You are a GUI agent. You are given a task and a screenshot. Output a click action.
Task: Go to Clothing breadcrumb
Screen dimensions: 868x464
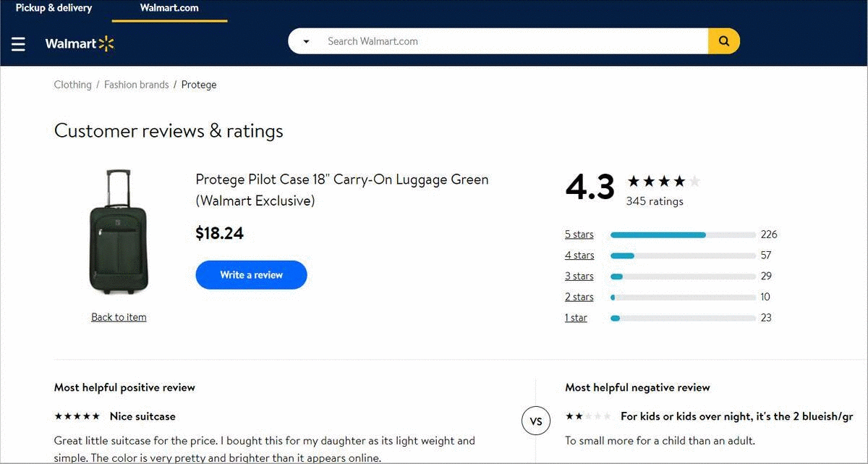[x=72, y=85]
